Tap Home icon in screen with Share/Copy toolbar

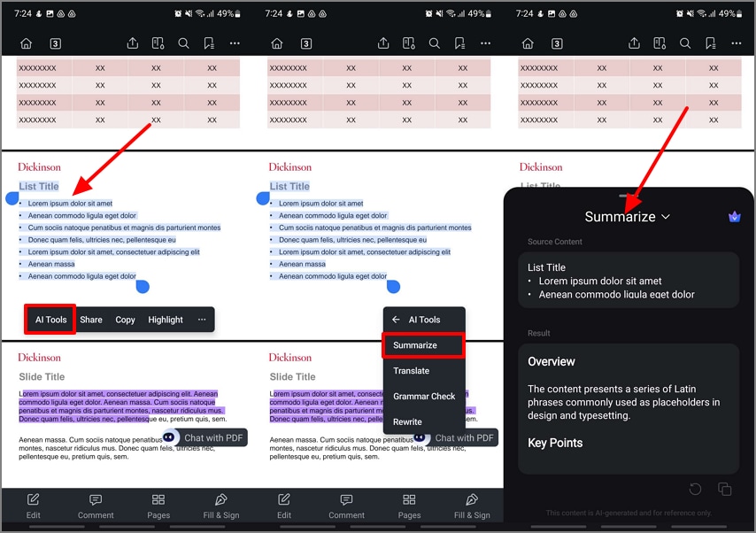point(26,44)
